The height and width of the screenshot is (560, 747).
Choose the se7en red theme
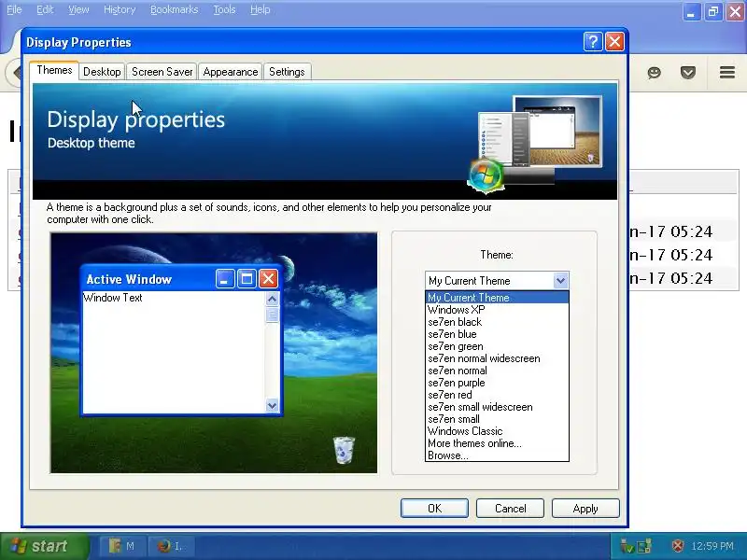point(497,395)
